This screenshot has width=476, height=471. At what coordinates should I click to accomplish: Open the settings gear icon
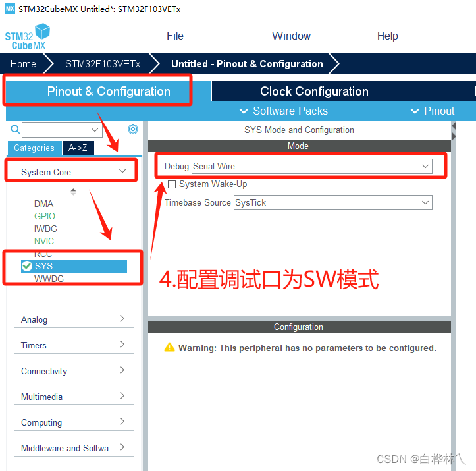pyautogui.click(x=132, y=129)
